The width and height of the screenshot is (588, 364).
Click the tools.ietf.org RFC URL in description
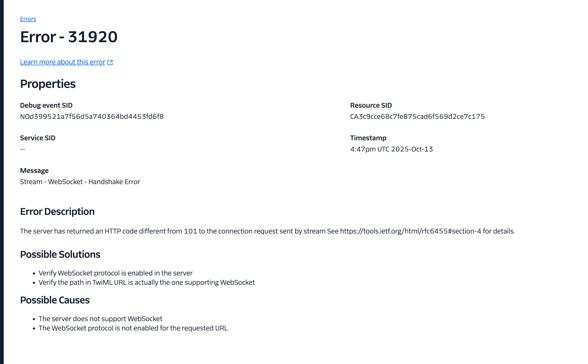point(410,231)
